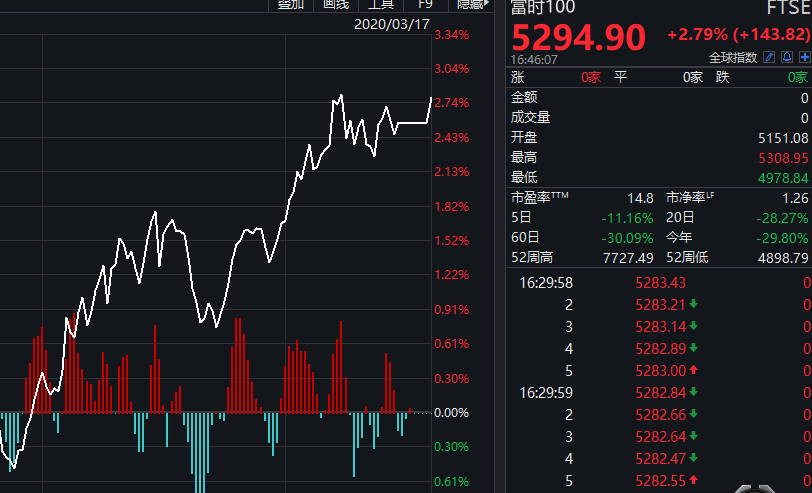Select the 2.43% y-axis label

pos(452,138)
